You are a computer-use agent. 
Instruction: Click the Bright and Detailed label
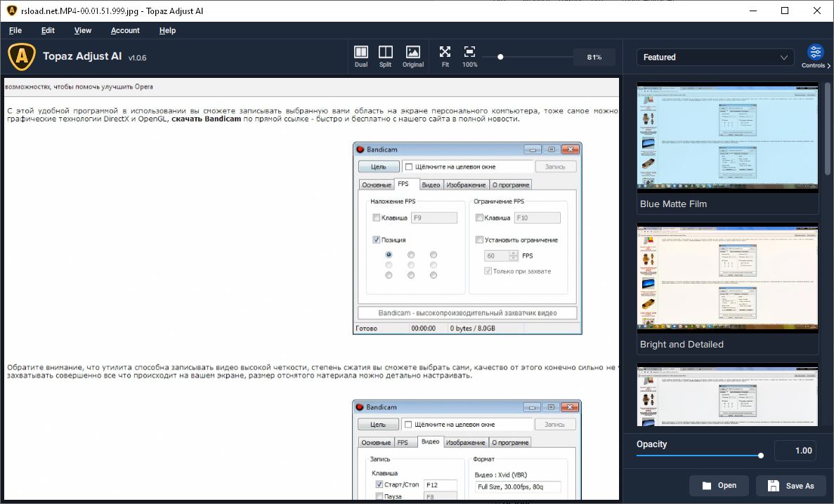pos(682,344)
